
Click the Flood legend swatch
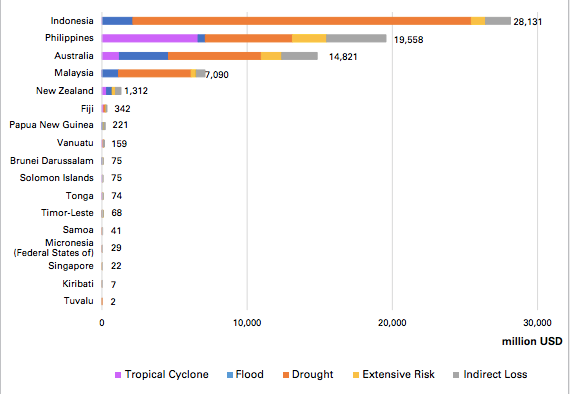tap(230, 375)
